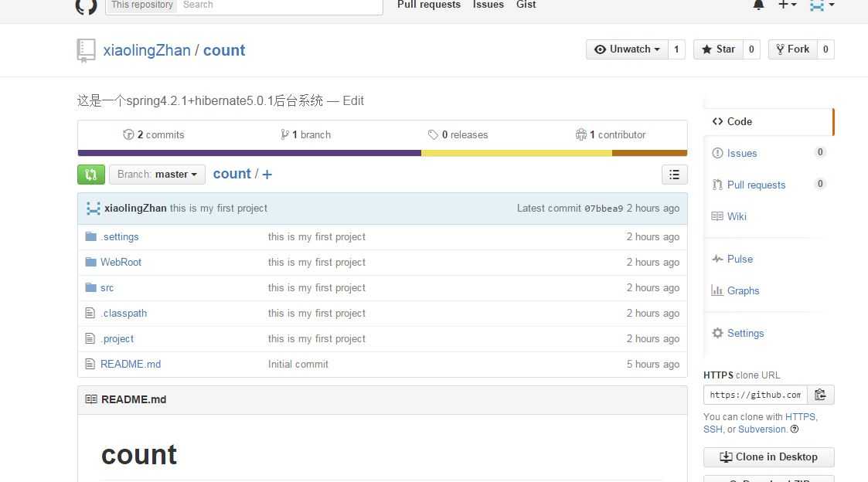Select the HTTPS clone URL text field
The image size is (868, 482).
pos(756,395)
